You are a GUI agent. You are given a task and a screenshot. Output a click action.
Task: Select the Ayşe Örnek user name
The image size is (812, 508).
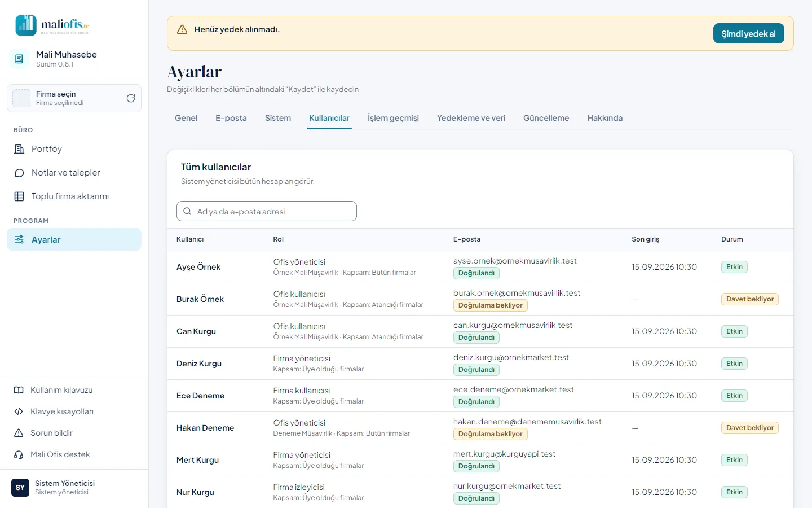pyautogui.click(x=198, y=267)
